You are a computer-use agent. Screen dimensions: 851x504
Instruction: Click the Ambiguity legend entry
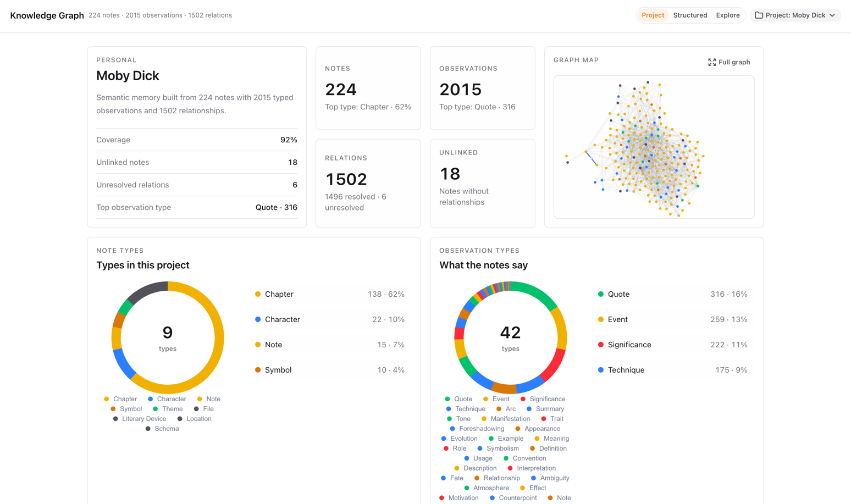(x=550, y=478)
